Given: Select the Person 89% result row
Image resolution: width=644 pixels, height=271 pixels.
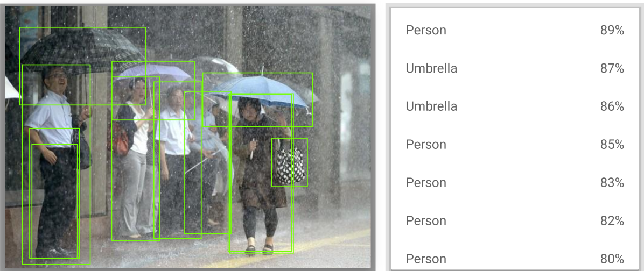Looking at the screenshot, I should [x=515, y=30].
